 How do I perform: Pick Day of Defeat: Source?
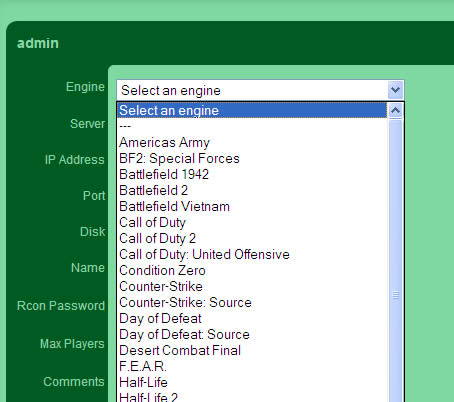coord(252,334)
